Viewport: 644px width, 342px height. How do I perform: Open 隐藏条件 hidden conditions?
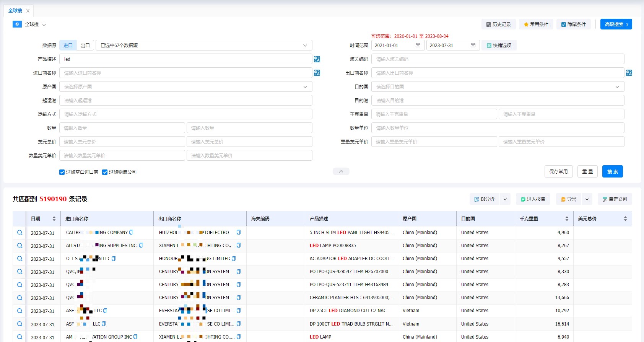(574, 24)
